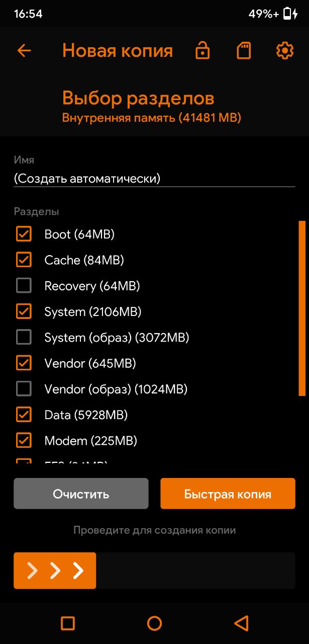Screen dimensions: 309x644
Task: Uncheck the Cache (84MB) checkbox
Action: (x=24, y=260)
